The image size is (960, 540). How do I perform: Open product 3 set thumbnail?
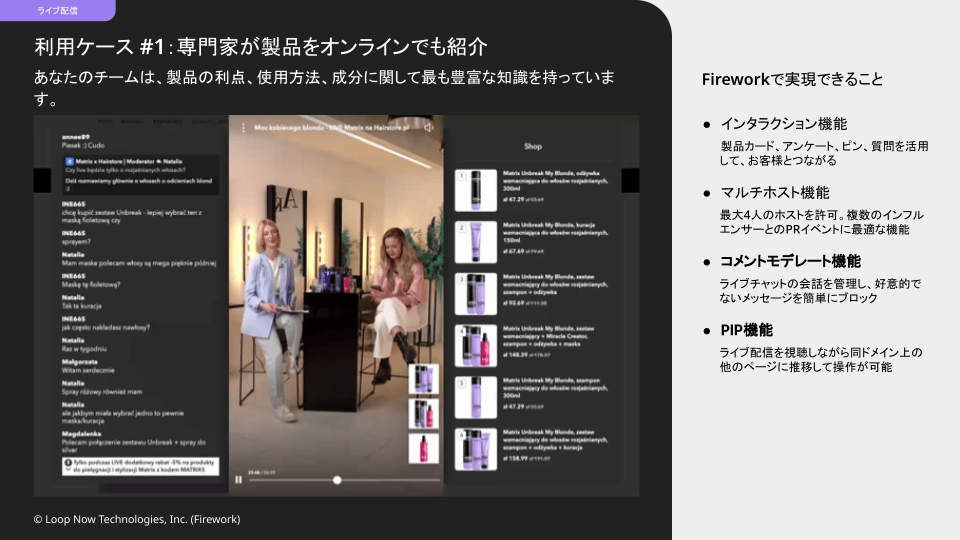pos(476,294)
